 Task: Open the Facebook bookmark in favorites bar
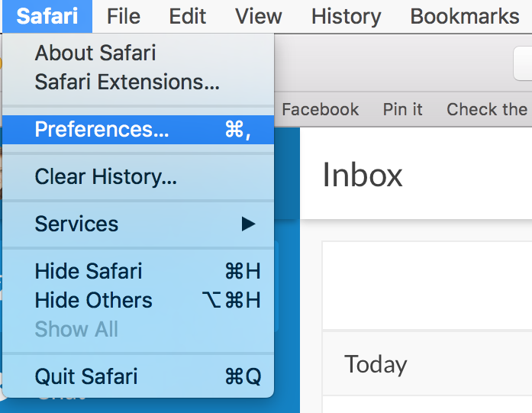(321, 109)
